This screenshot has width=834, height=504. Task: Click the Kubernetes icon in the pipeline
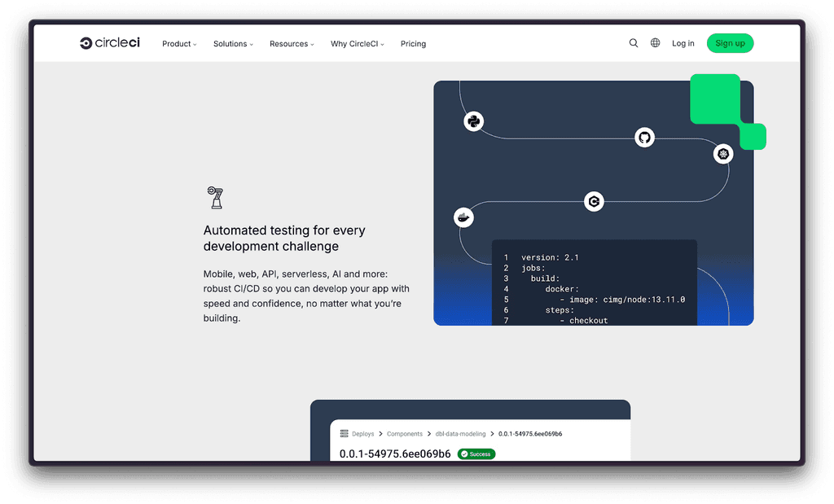point(723,153)
